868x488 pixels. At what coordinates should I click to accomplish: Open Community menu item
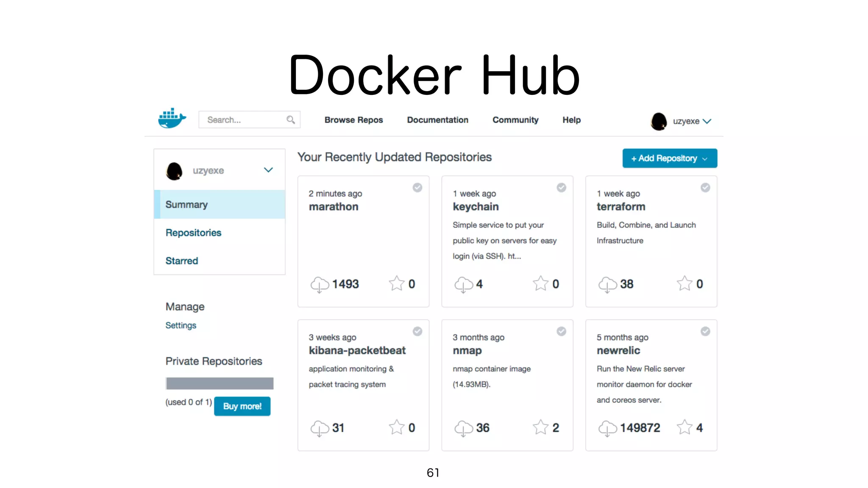tap(515, 120)
